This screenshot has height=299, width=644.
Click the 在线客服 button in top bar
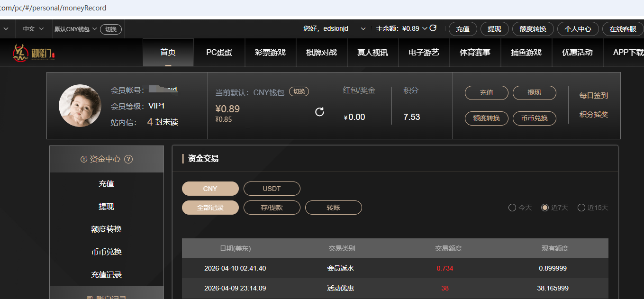pos(623,29)
